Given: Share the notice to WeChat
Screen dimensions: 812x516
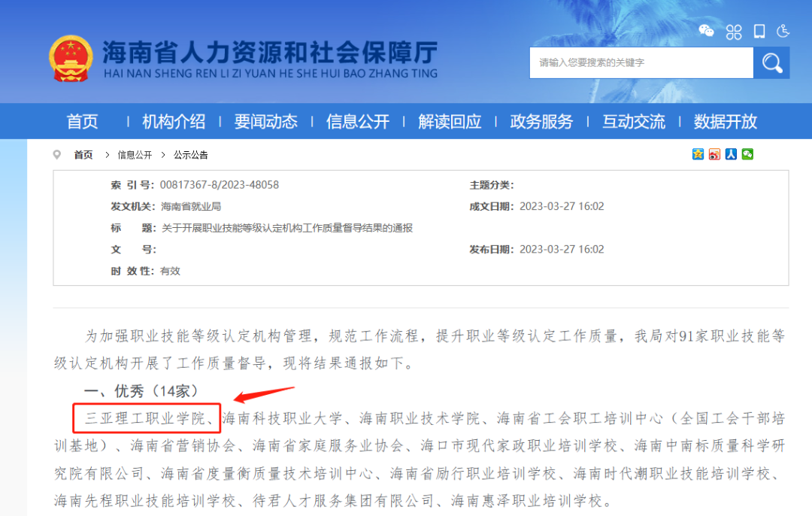Looking at the screenshot, I should point(746,154).
